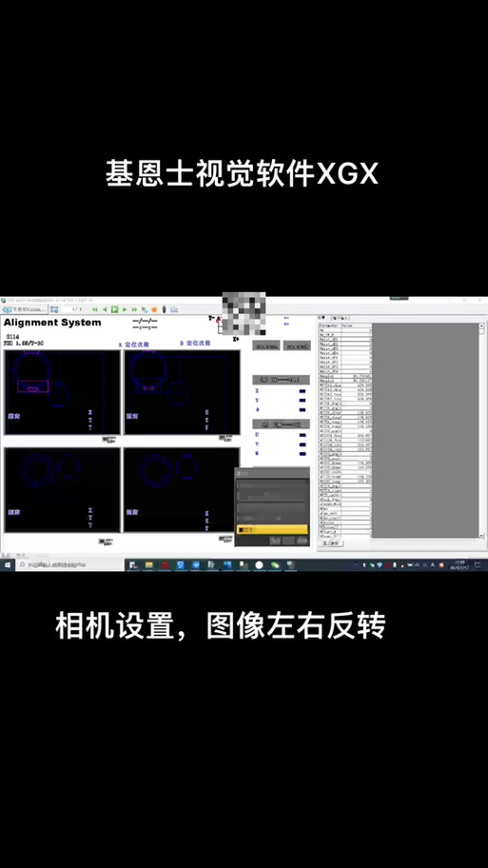The height and width of the screenshot is (868, 488).
Task: Click the step-forward arrow in toolbar
Action: point(125,309)
